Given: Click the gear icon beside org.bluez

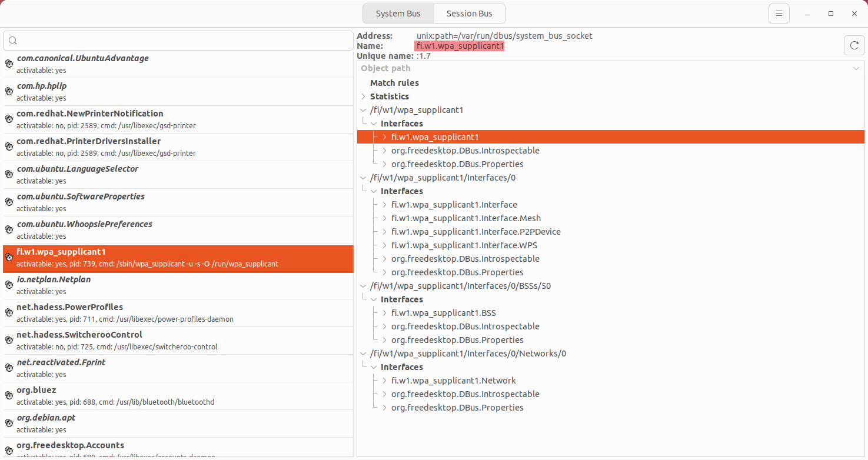Looking at the screenshot, I should click(x=9, y=395).
